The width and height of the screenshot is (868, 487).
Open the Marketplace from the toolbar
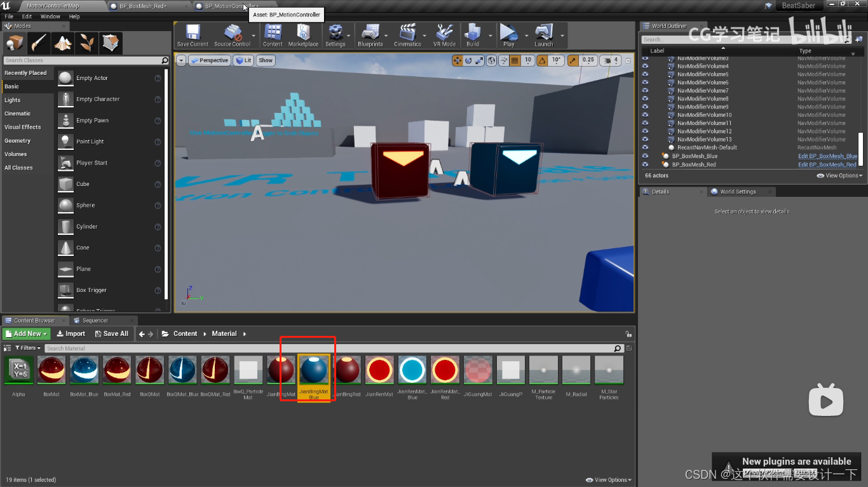pos(303,36)
